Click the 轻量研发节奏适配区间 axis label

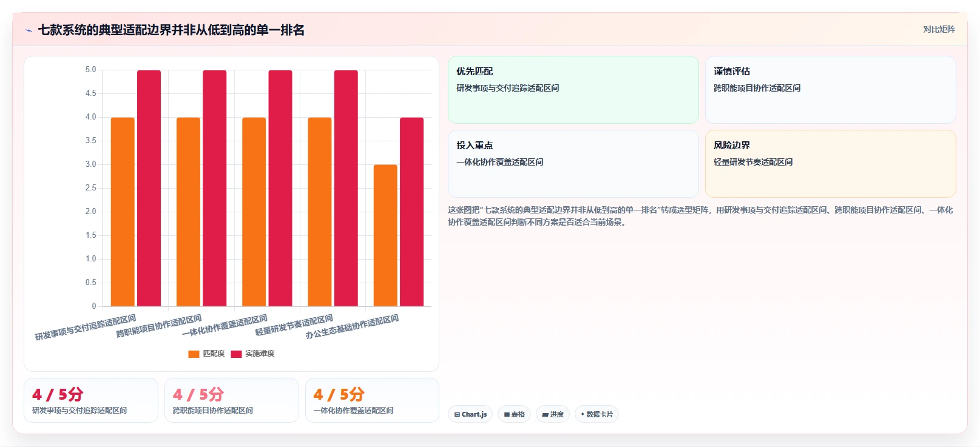[x=294, y=325]
